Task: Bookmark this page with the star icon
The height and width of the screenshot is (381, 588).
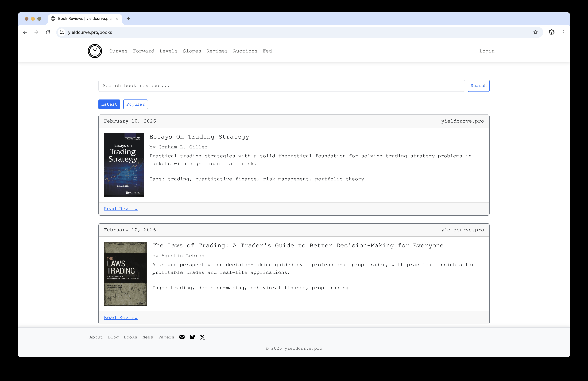Action: click(535, 32)
